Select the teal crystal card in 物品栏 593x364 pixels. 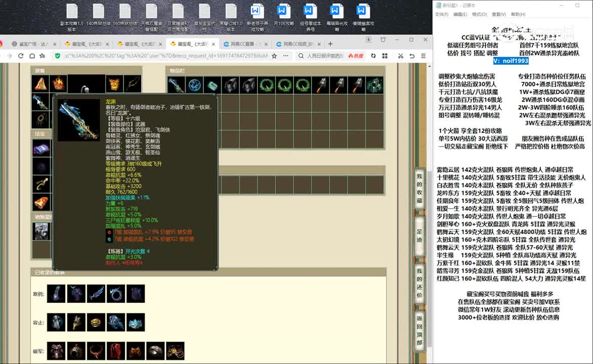pos(213,85)
